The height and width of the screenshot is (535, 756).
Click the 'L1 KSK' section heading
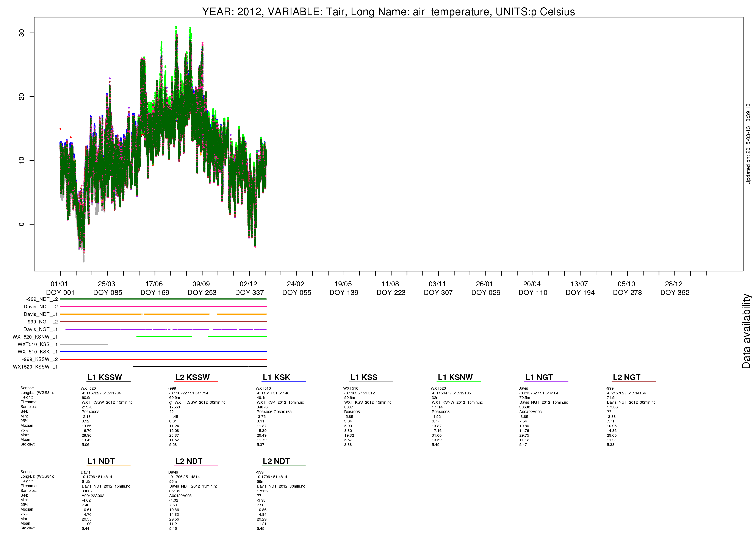(x=277, y=378)
